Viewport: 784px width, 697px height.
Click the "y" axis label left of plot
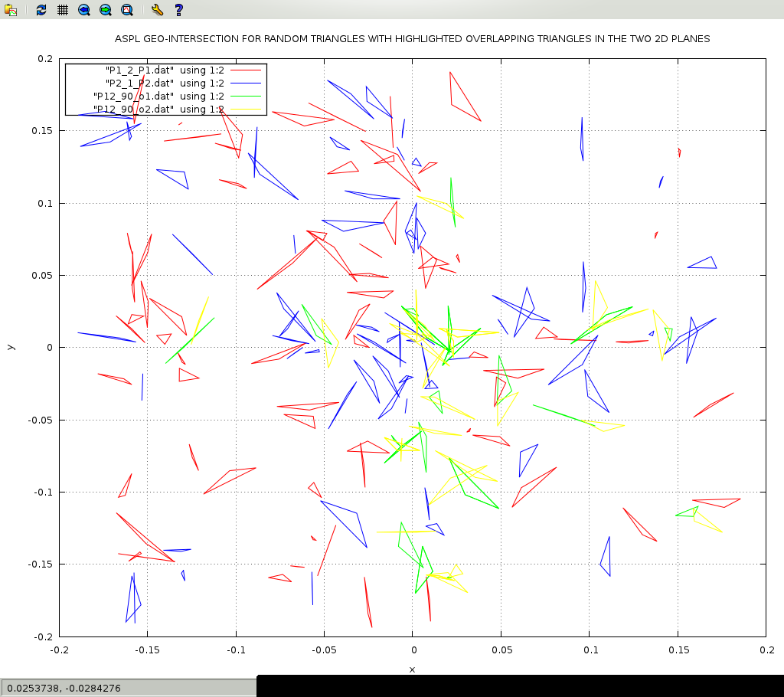pos(10,347)
